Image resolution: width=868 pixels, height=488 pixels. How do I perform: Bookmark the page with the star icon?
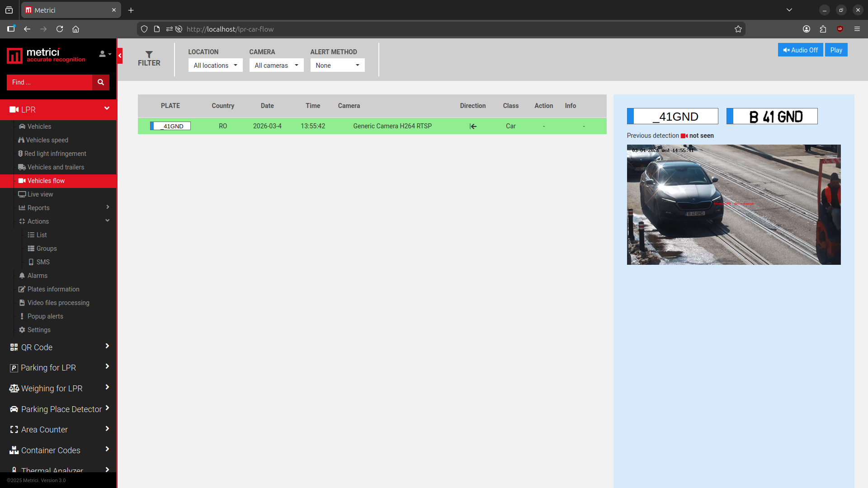point(738,29)
